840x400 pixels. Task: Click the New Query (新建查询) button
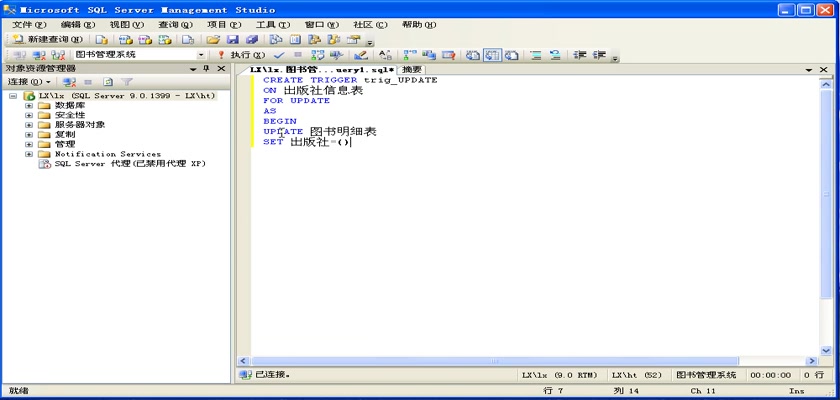47,39
